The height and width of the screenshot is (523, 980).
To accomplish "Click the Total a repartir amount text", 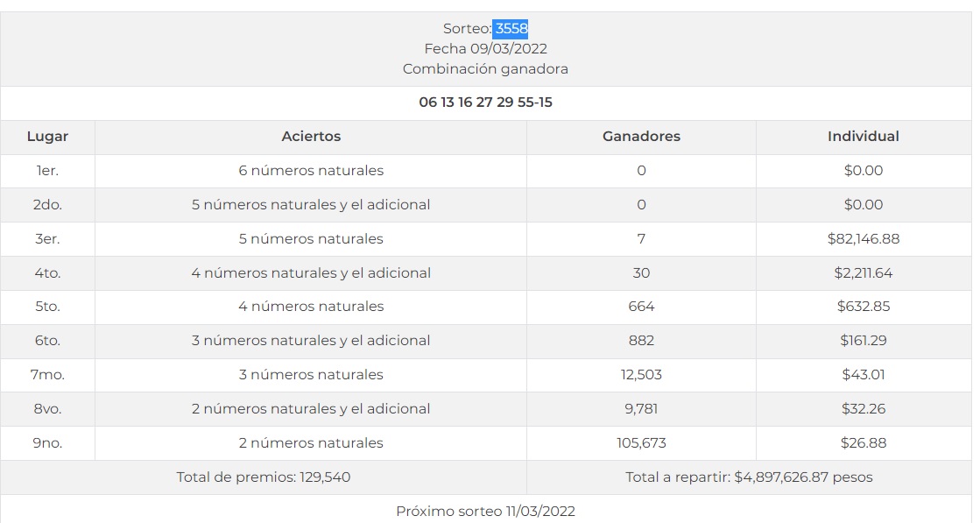I will [749, 477].
